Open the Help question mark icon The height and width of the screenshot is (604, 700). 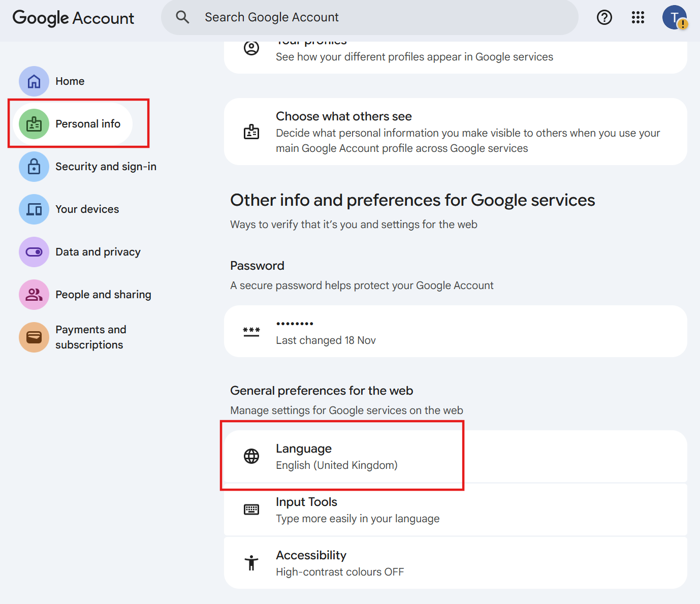[x=604, y=18]
